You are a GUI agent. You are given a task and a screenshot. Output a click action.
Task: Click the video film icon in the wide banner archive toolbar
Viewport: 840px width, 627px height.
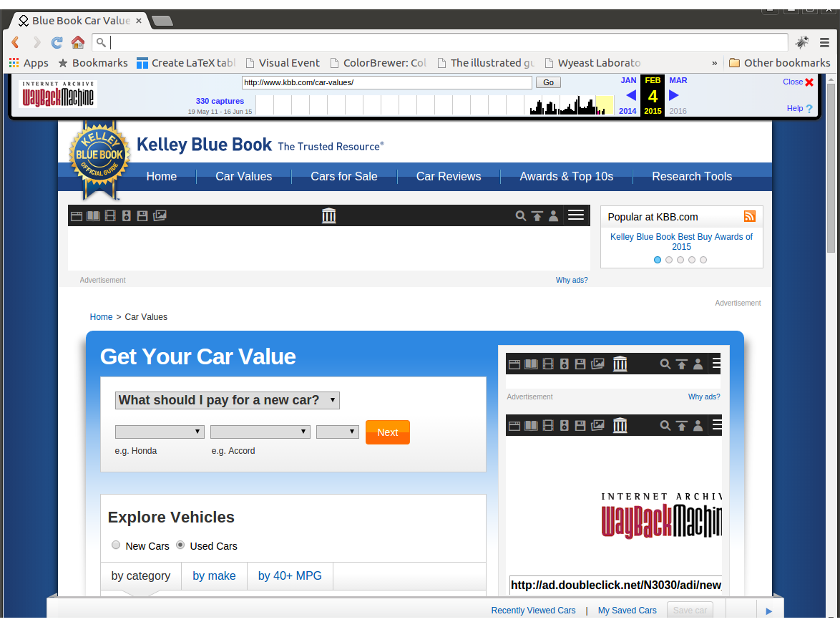coord(110,216)
